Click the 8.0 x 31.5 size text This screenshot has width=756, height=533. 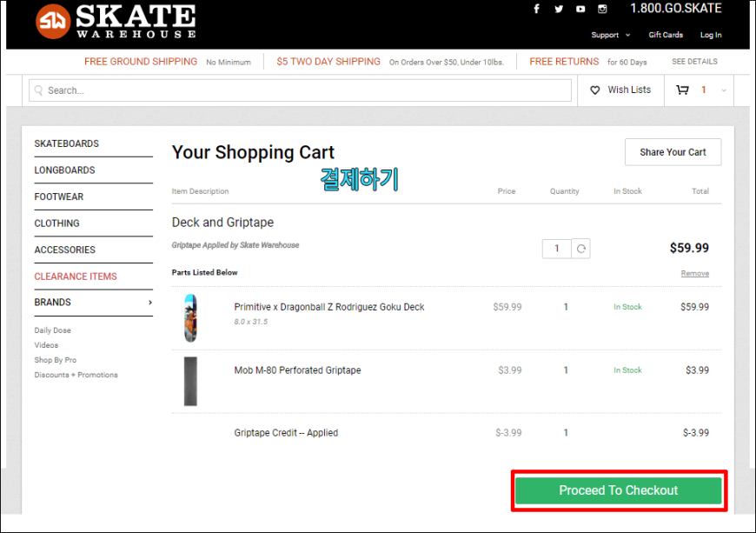tap(251, 322)
